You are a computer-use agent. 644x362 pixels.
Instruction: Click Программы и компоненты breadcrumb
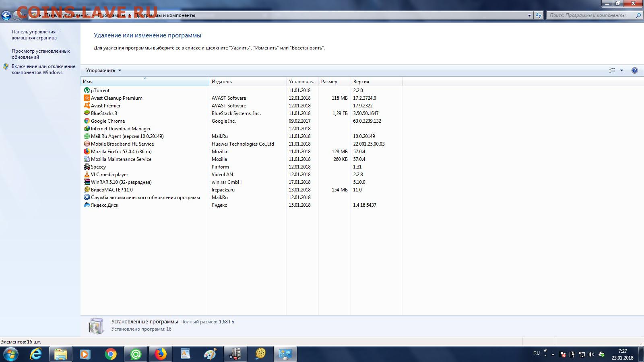(165, 15)
